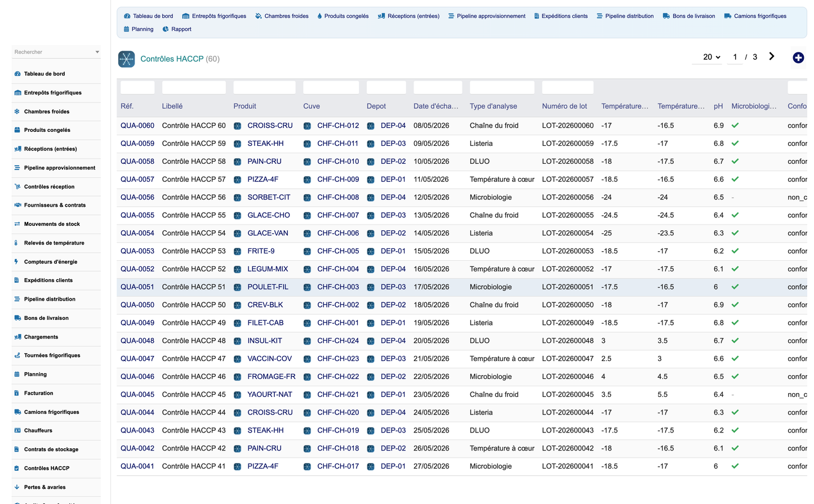Click the Numéro de lot filter field
814x504 pixels.
568,87
